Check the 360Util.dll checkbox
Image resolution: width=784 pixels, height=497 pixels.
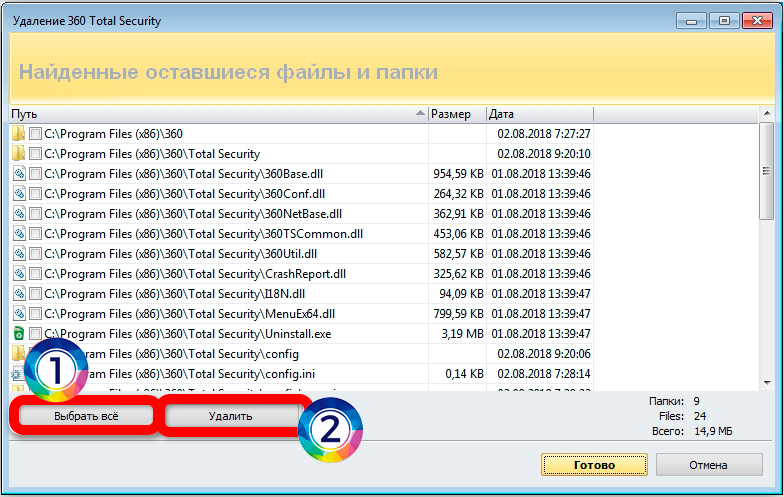click(35, 254)
